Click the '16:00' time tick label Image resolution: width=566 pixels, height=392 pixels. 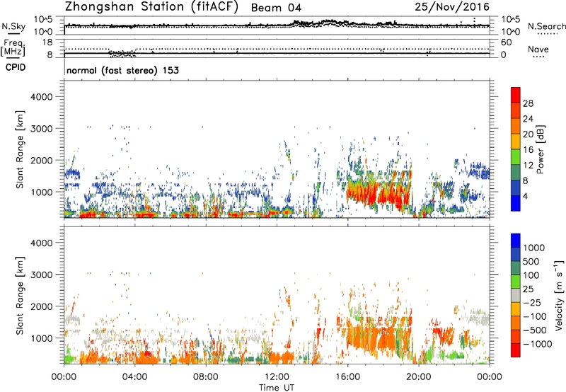[347, 377]
